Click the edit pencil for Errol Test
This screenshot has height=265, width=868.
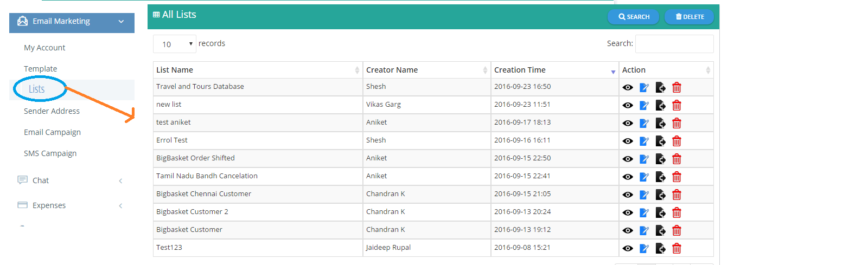[644, 141]
